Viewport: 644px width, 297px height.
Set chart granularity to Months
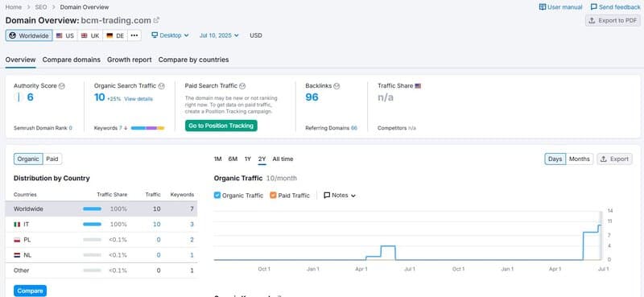[x=579, y=159]
